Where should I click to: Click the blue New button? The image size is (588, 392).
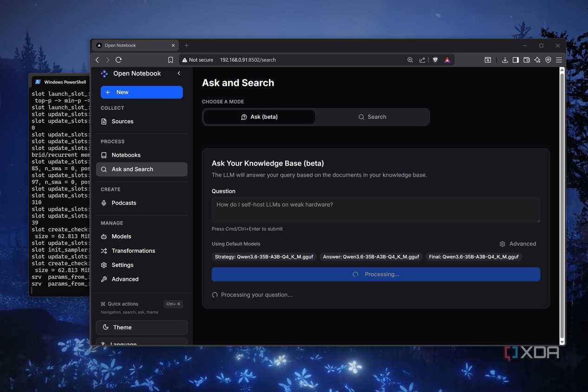point(142,92)
